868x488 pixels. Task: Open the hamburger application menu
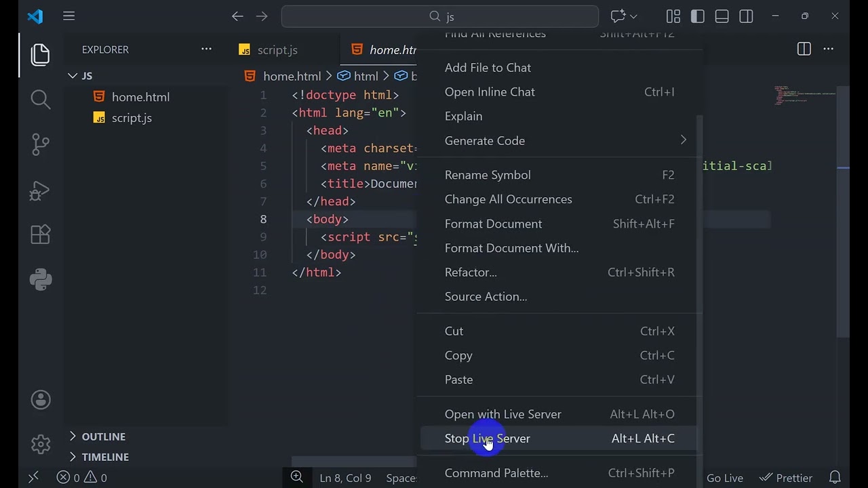pyautogui.click(x=69, y=16)
